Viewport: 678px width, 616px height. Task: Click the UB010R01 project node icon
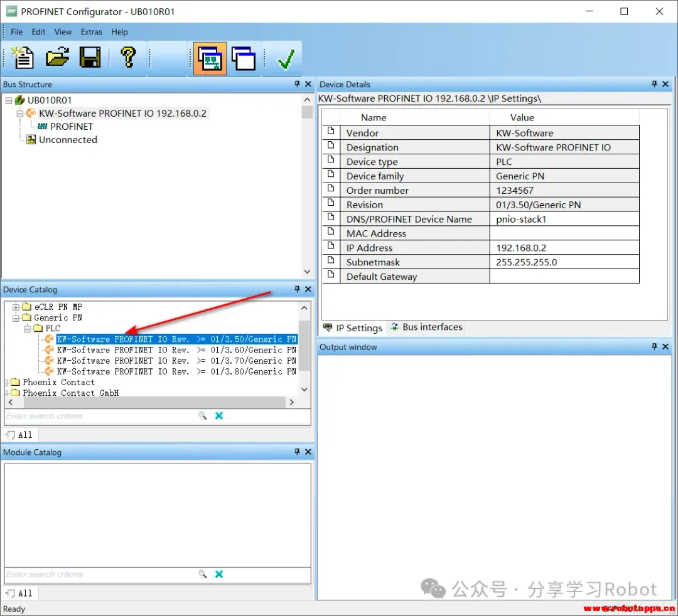20,100
